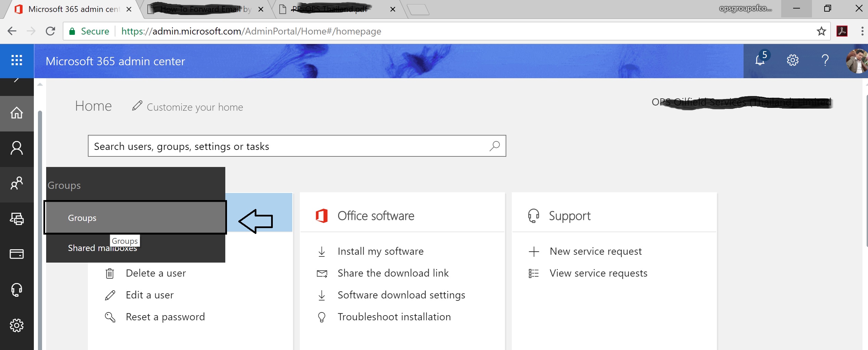The image size is (868, 350).
Task: Click the Support headset card icon
Action: (x=533, y=216)
